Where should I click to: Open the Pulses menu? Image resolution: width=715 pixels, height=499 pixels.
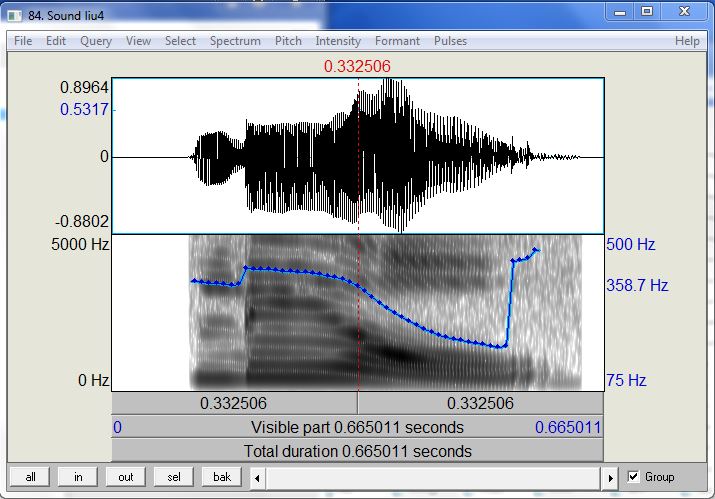(450, 41)
